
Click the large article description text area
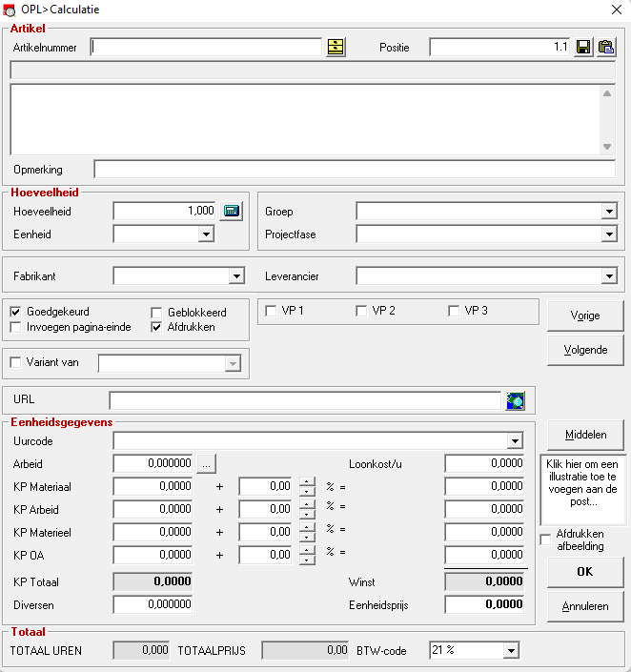(305, 119)
